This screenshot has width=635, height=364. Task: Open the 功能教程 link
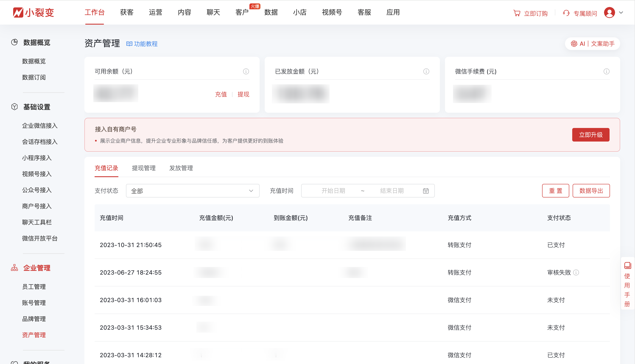146,44
